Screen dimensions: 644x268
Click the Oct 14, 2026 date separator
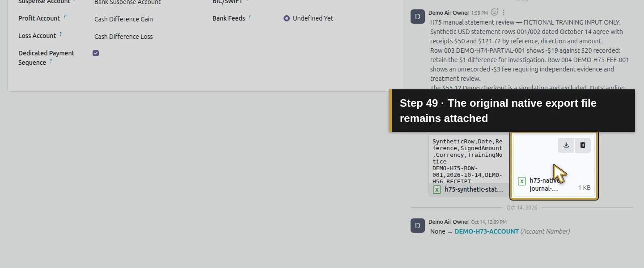[522, 208]
